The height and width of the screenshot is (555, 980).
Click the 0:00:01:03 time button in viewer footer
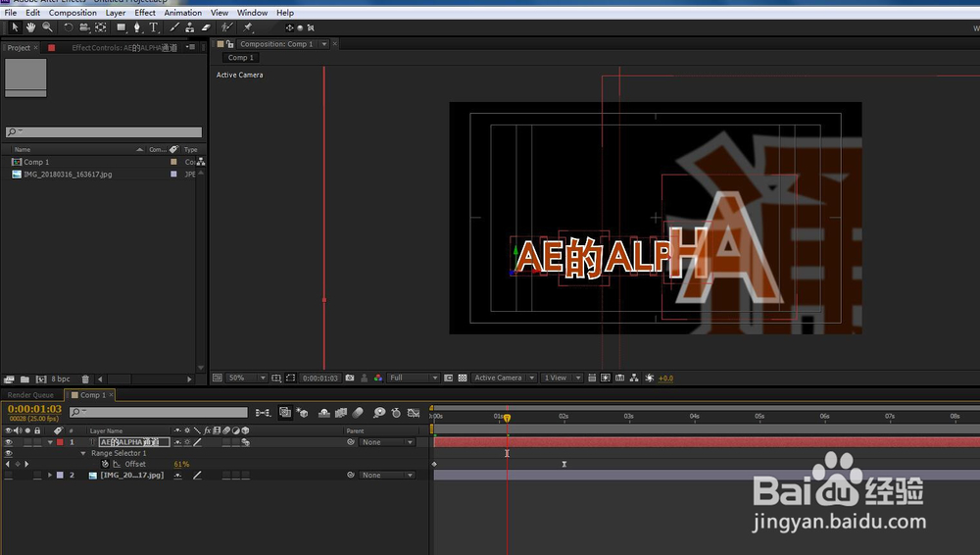pyautogui.click(x=320, y=378)
